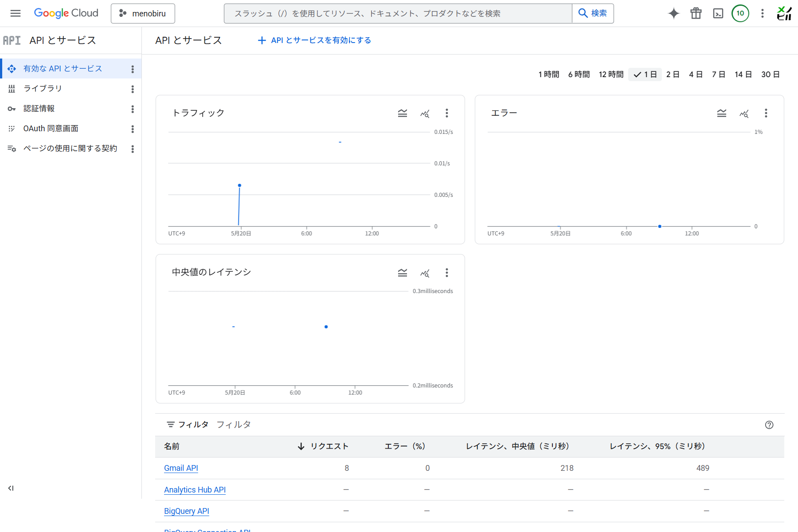Open three-dot menu beside ライブラリ
The image size is (798, 532).
click(x=133, y=89)
